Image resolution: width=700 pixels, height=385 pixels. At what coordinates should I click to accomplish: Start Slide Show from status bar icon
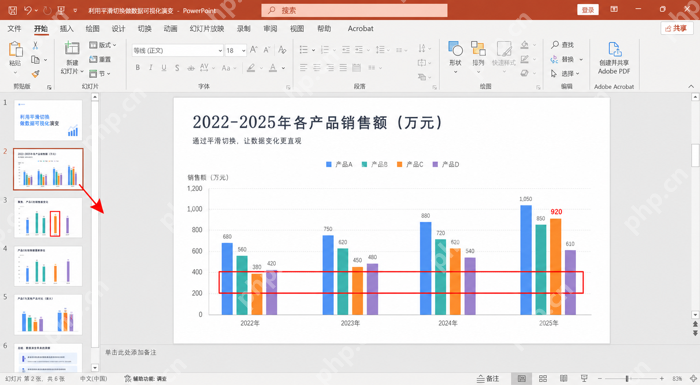tap(584, 379)
